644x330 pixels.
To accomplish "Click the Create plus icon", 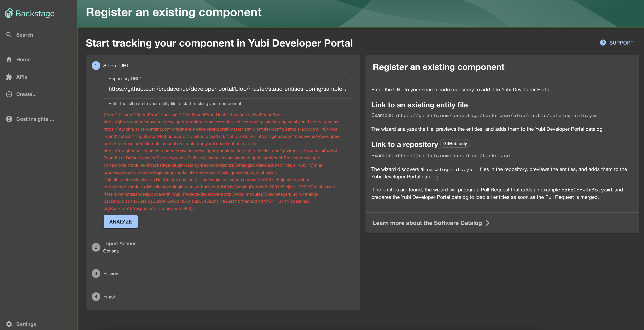I will coord(9,94).
